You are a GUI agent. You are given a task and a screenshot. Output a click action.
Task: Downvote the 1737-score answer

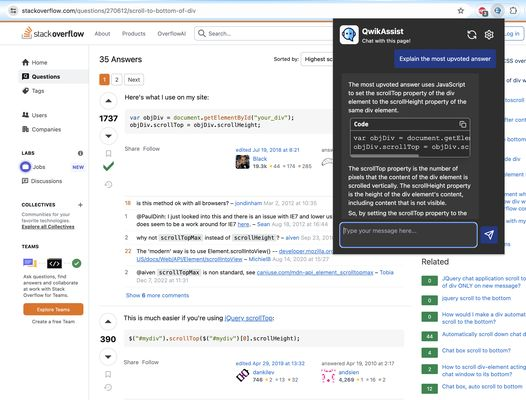[x=108, y=136]
